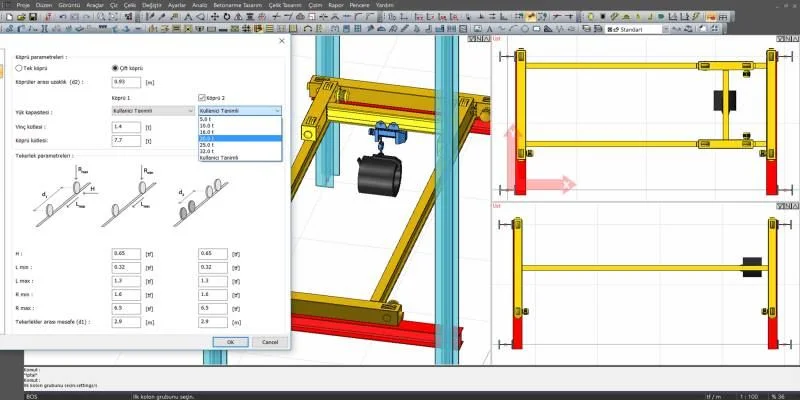800x400 pixels.
Task: Select the Tek köprü radio button
Action: (19, 68)
